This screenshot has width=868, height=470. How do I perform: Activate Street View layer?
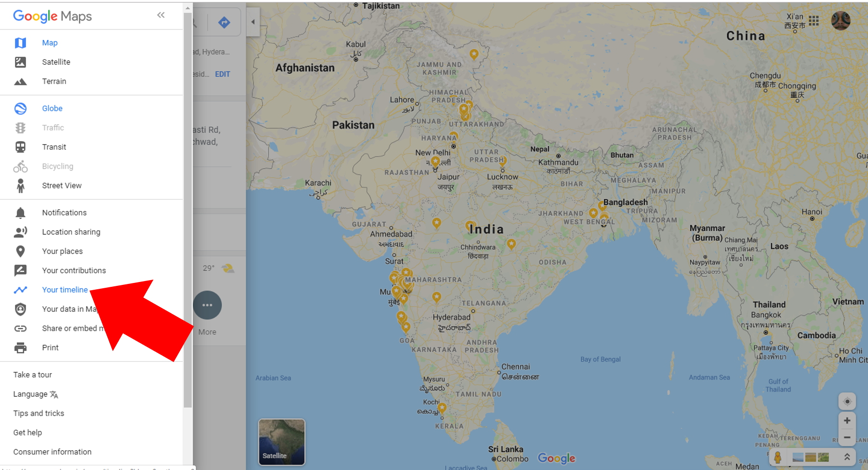[x=62, y=186]
